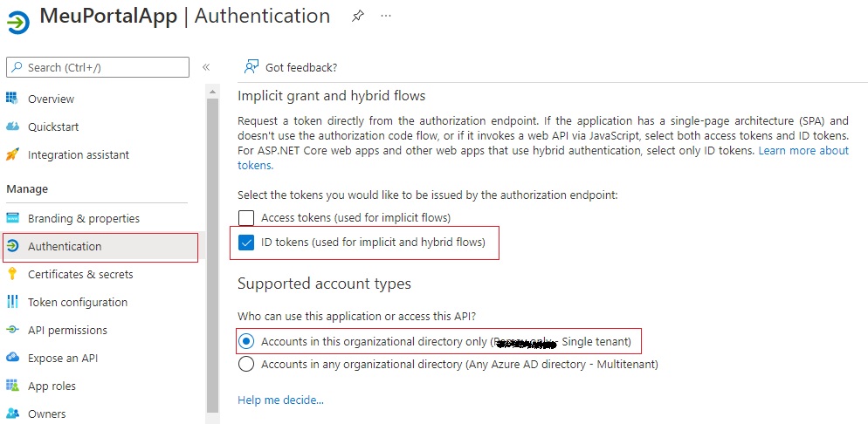Click the Overview grid icon
The image size is (868, 424).
pyautogui.click(x=12, y=99)
